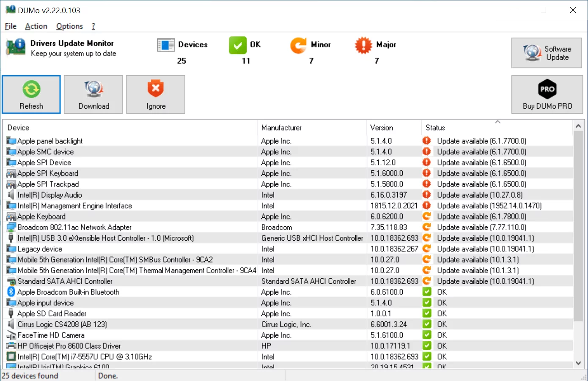Click DUMo app icon in title bar
The image size is (588, 381).
10,9
